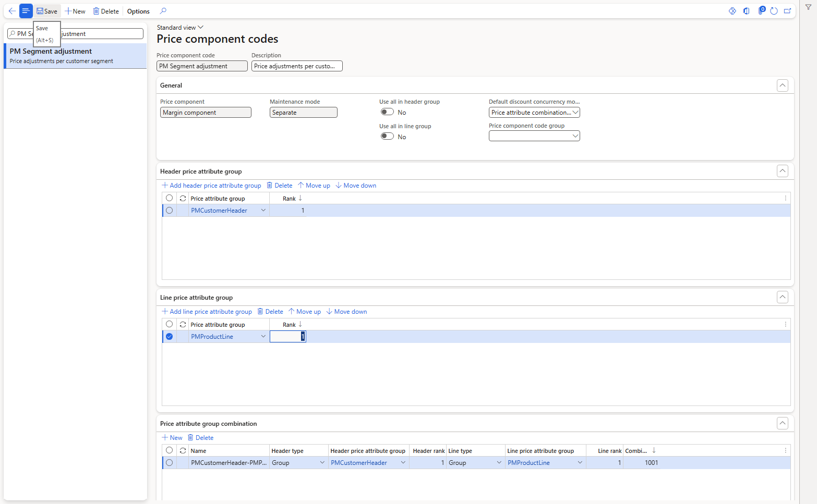Open Header price attribute grid options menu

click(786, 199)
